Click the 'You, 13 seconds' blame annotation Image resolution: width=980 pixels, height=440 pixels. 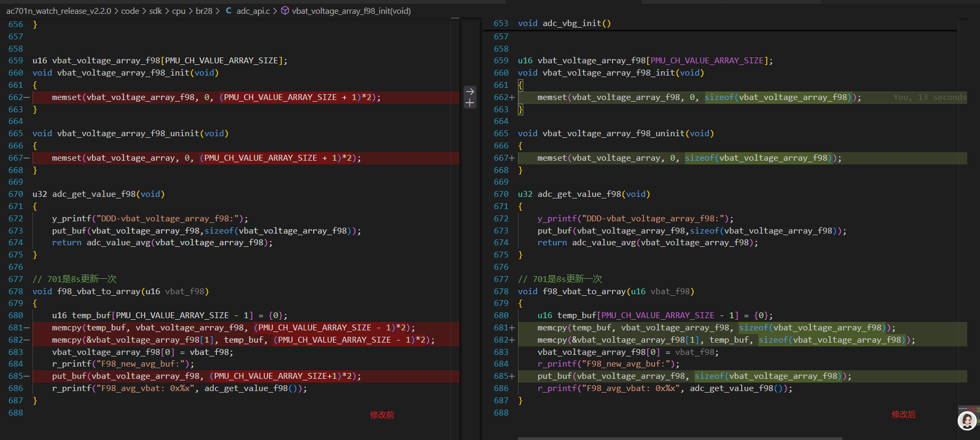pyautogui.click(x=929, y=97)
